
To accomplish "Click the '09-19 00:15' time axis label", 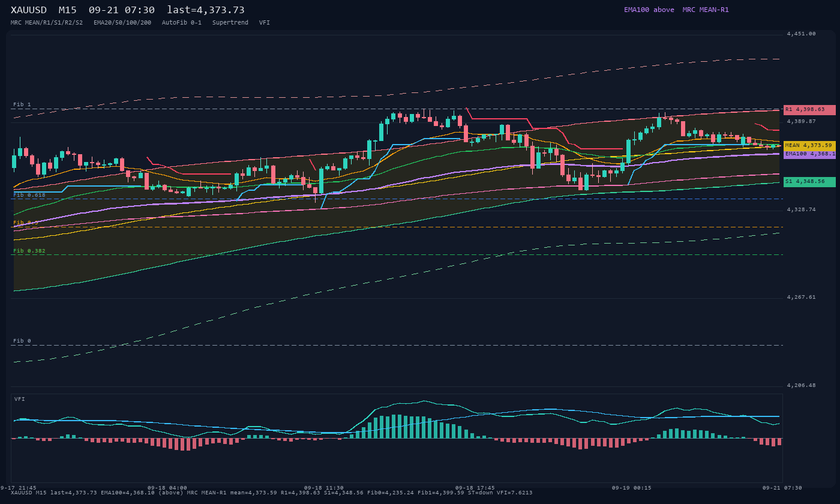I will click(x=631, y=488).
